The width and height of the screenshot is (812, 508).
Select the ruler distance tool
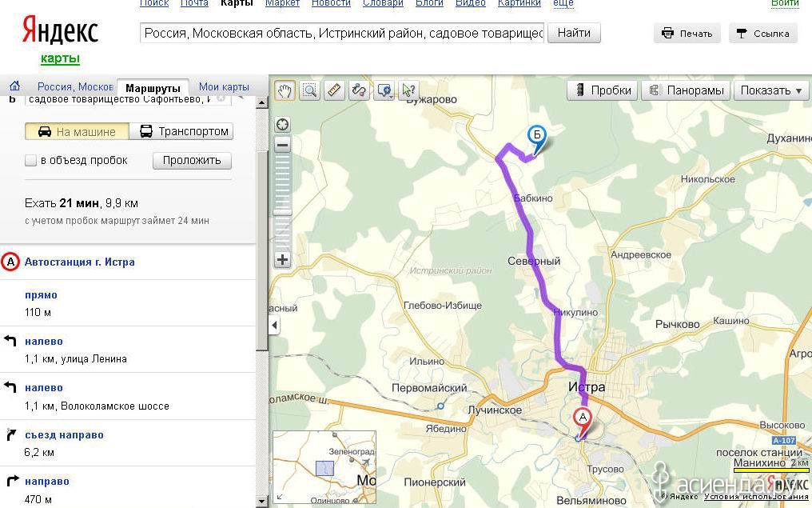(335, 90)
